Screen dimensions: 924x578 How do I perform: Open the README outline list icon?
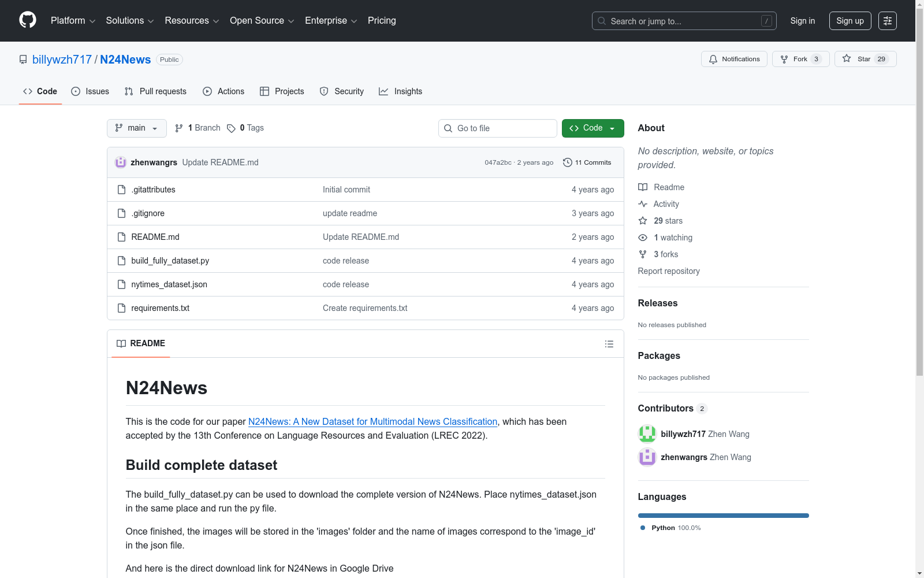tap(609, 344)
